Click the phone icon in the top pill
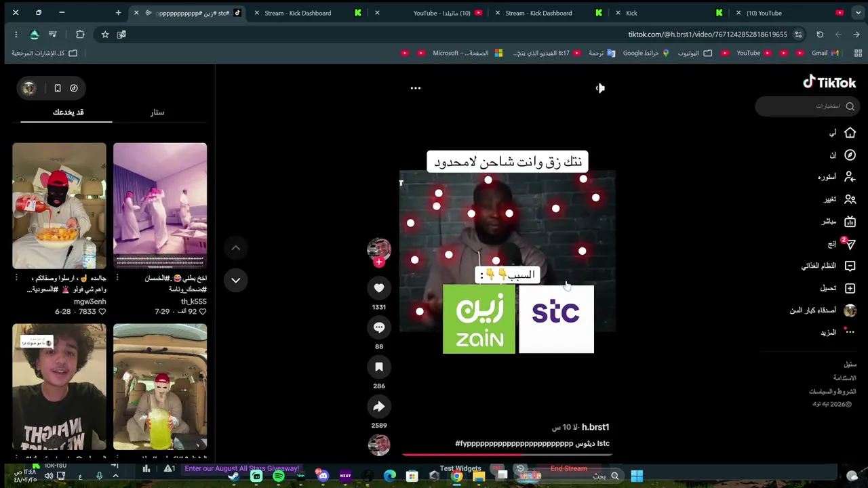Screen dimensions: 868x488 [58, 88]
